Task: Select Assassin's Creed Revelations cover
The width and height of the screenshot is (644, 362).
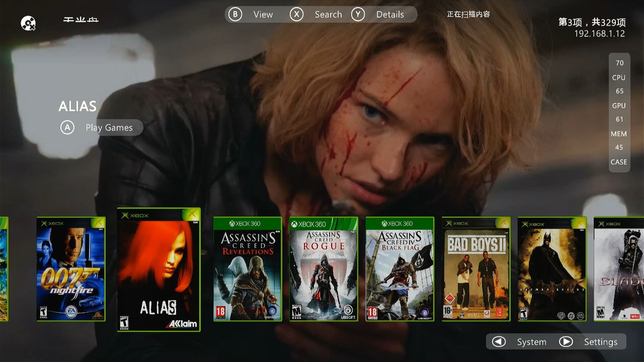Action: pos(248,269)
